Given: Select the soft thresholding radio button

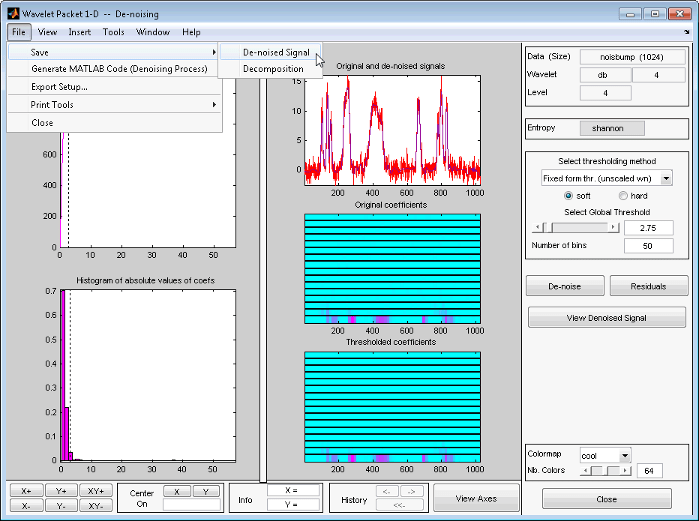Looking at the screenshot, I should 570,196.
